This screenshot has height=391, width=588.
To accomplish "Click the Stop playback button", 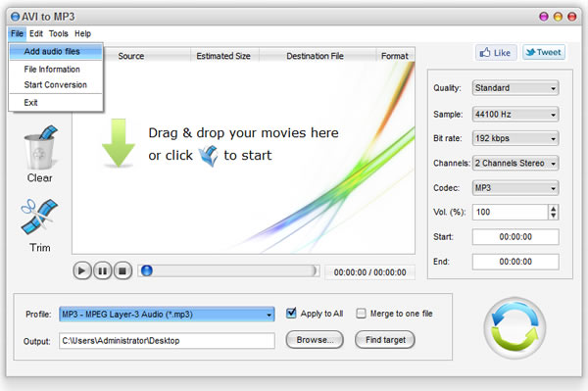I will [x=122, y=270].
